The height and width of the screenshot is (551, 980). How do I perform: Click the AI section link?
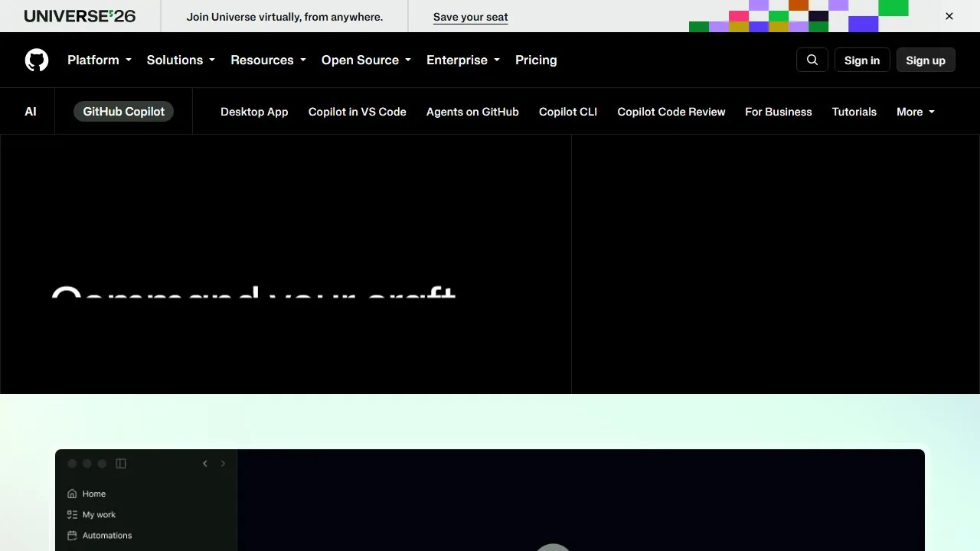[31, 112]
